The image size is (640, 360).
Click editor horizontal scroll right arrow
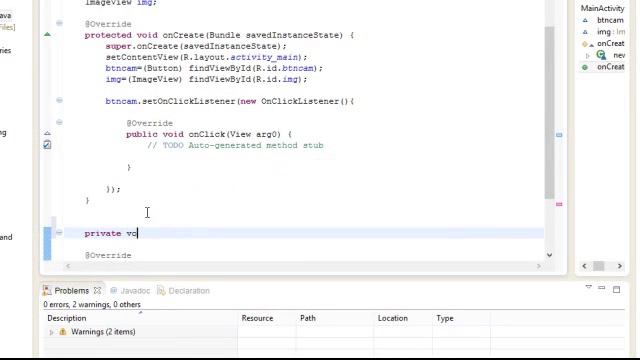click(538, 266)
